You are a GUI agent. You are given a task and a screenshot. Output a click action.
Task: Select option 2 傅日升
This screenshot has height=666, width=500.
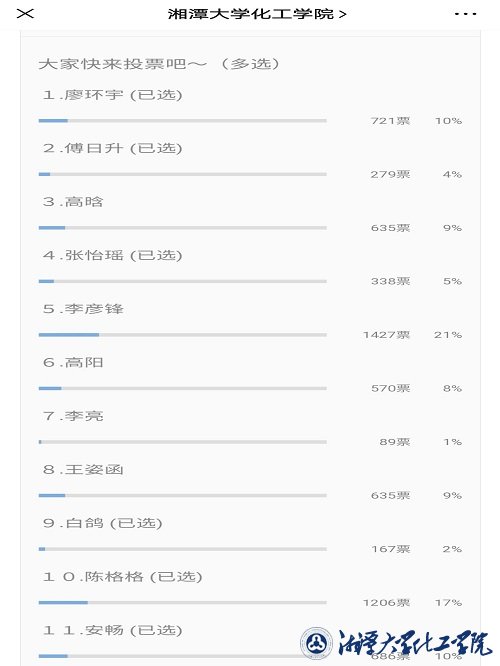click(x=113, y=148)
